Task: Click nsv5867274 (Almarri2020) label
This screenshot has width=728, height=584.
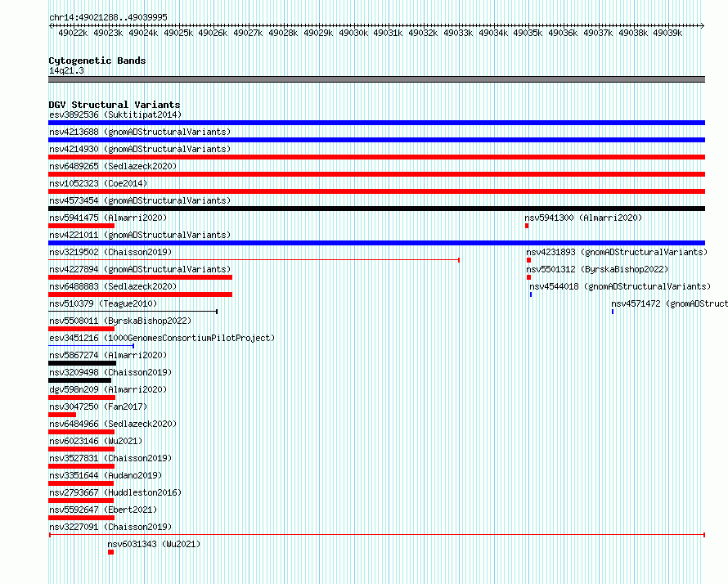Action: click(108, 355)
